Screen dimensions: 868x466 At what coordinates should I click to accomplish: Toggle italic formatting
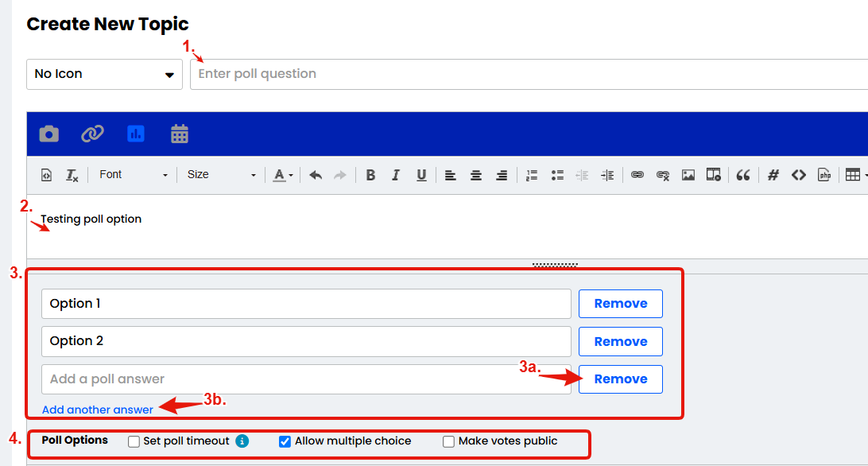[x=395, y=175]
